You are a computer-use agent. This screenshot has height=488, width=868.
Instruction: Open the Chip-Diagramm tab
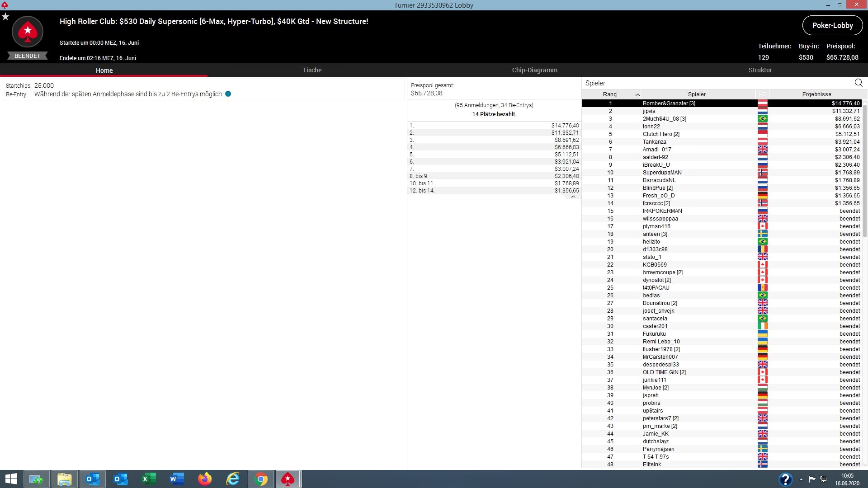click(x=534, y=70)
